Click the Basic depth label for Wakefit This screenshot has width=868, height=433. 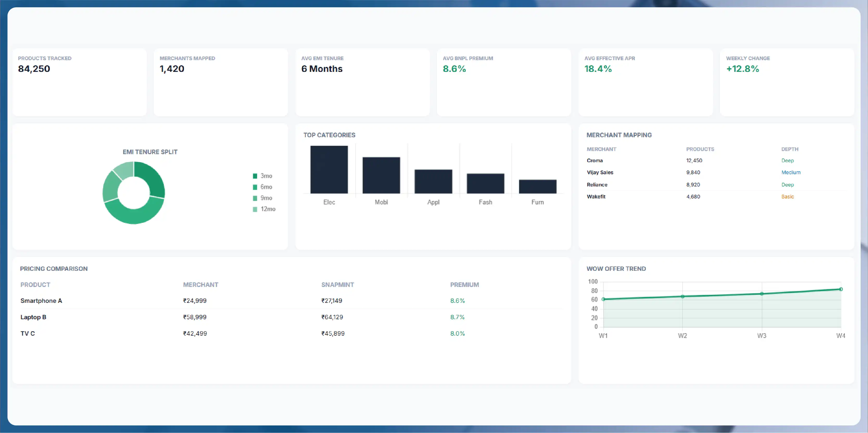788,197
